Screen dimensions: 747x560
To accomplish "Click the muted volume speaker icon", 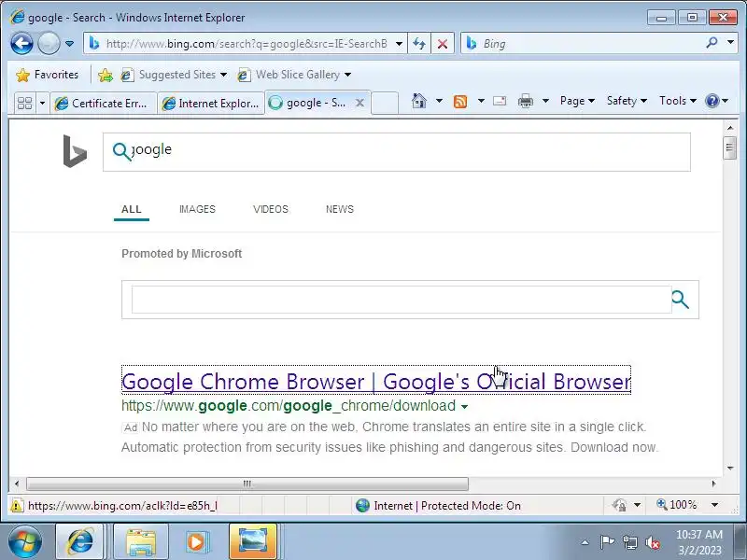I will (x=653, y=542).
